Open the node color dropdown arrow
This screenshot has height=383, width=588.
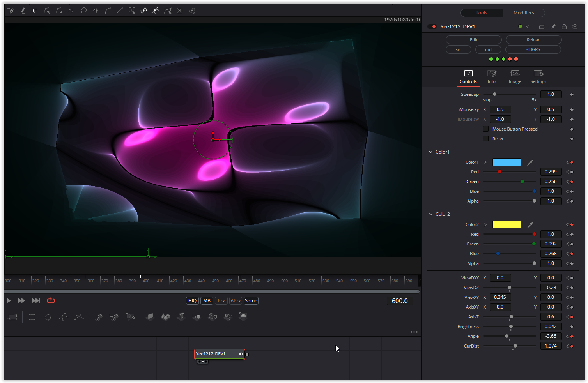coord(527,26)
